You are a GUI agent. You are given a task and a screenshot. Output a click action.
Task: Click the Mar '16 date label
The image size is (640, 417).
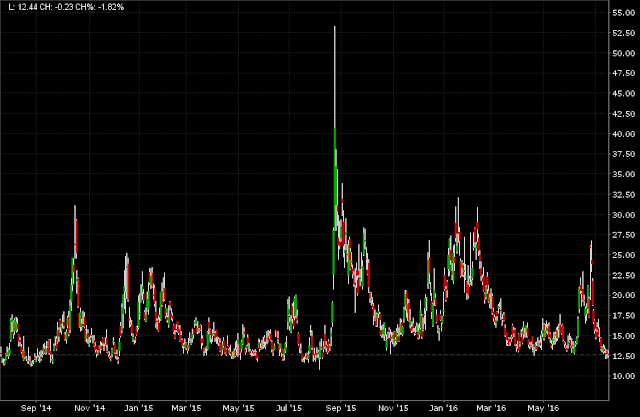(491, 408)
